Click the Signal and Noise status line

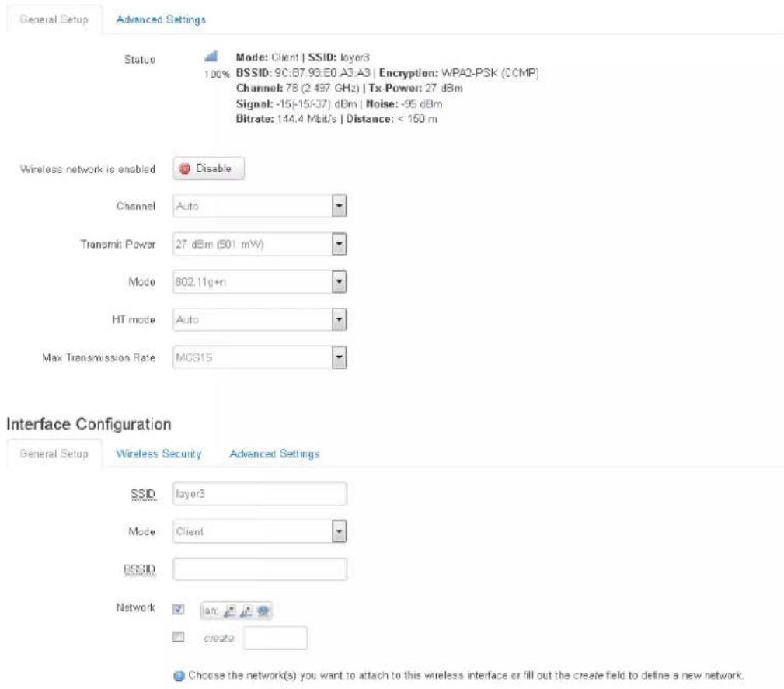[339, 104]
